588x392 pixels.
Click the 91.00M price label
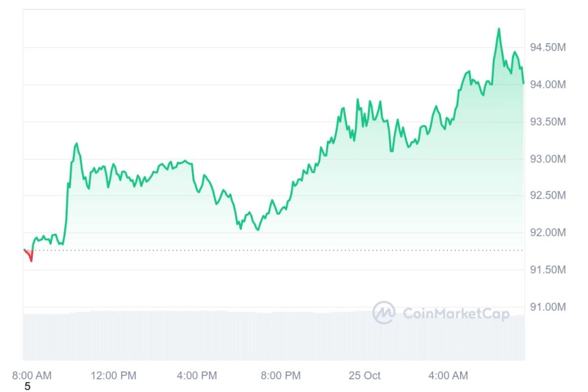[548, 307]
